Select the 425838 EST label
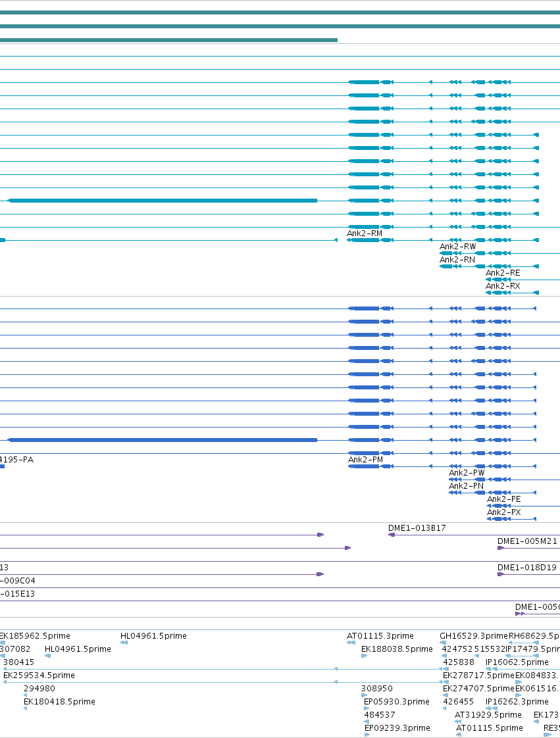 pos(459,663)
